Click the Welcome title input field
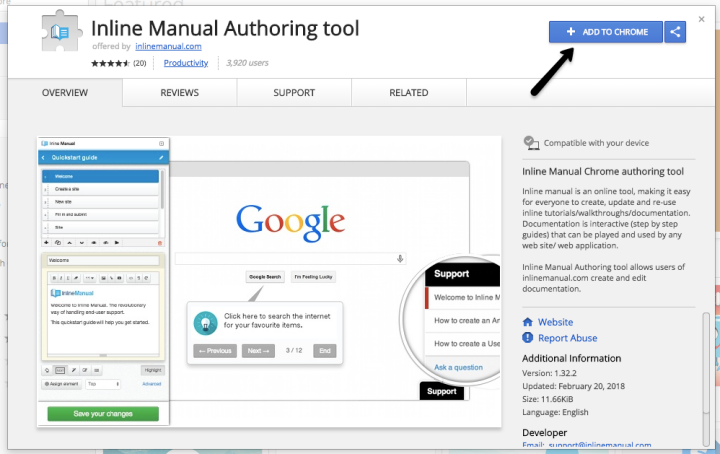Viewport: 720px width, 454px height. (x=103, y=260)
